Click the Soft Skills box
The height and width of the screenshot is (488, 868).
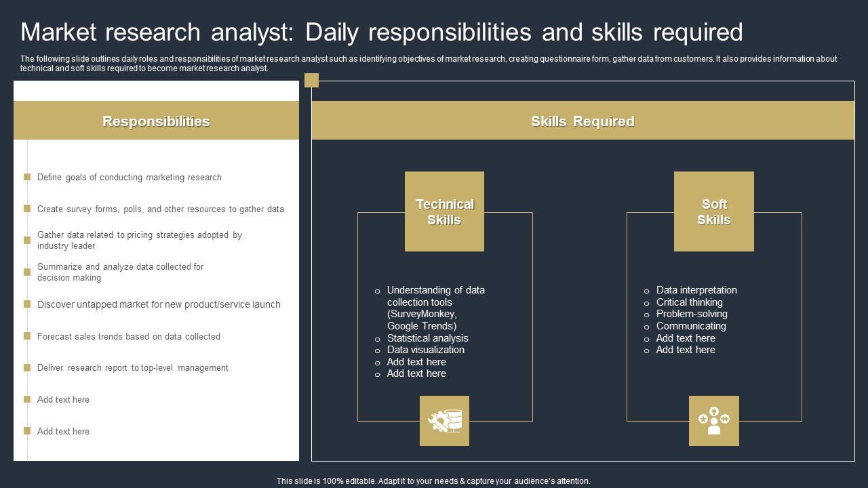pyautogui.click(x=714, y=211)
